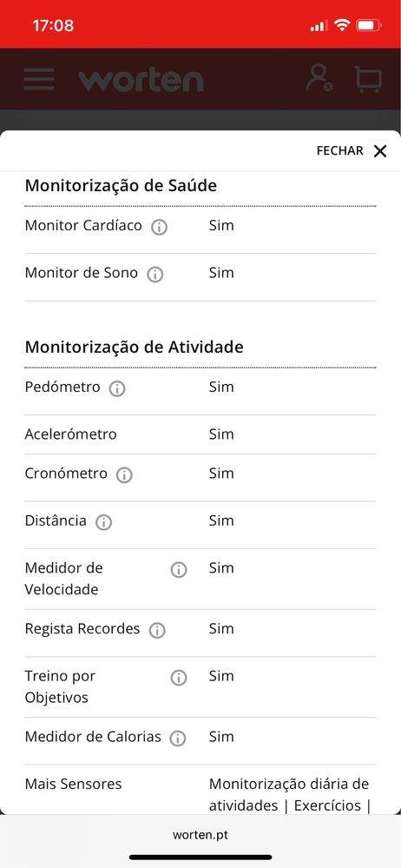Close the specifications panel with X
The height and width of the screenshot is (868, 401).
[x=380, y=151]
